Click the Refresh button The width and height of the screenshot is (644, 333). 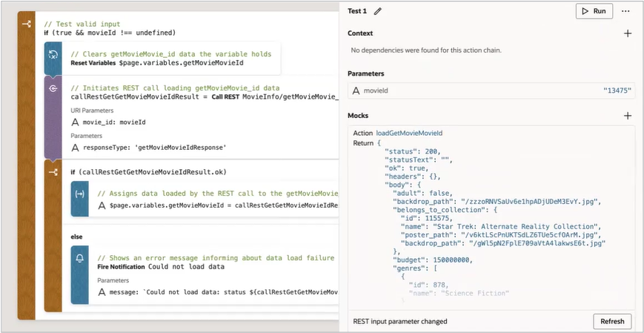point(612,321)
